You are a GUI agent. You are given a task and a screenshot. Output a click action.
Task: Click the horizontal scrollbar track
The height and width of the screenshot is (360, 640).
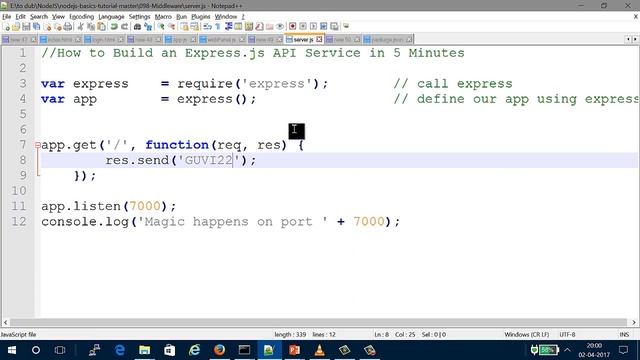coord(318,322)
